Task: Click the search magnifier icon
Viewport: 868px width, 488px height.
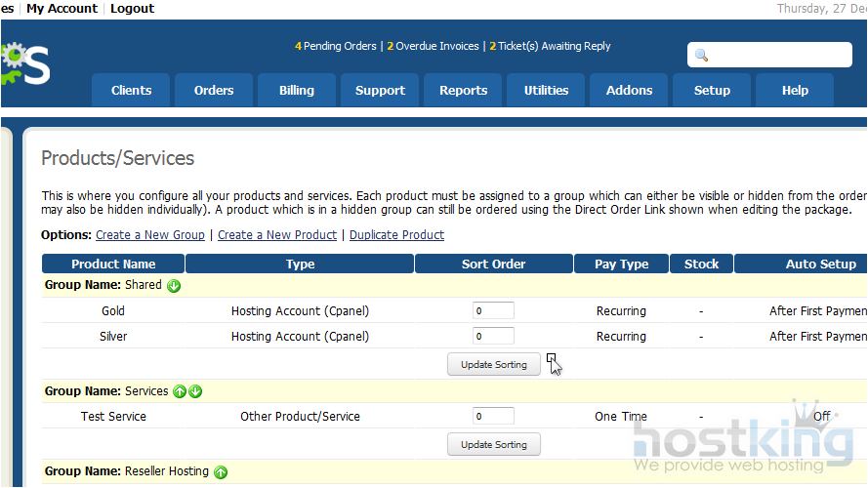Action: pyautogui.click(x=701, y=56)
